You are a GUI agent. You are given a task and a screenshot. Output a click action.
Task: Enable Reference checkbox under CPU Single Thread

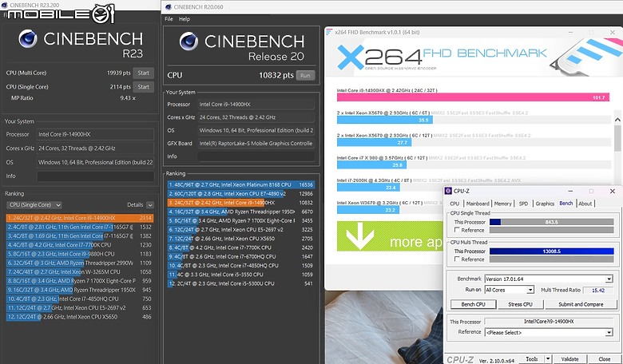(x=458, y=230)
